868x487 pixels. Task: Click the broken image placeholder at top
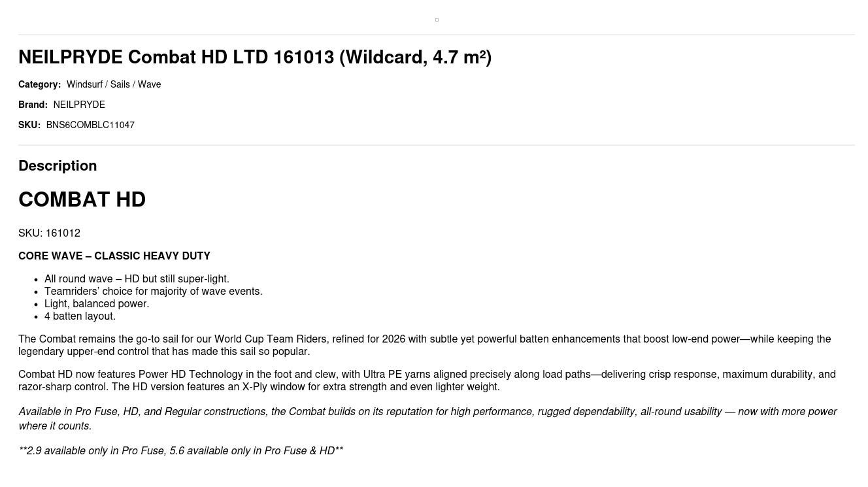pyautogui.click(x=437, y=20)
